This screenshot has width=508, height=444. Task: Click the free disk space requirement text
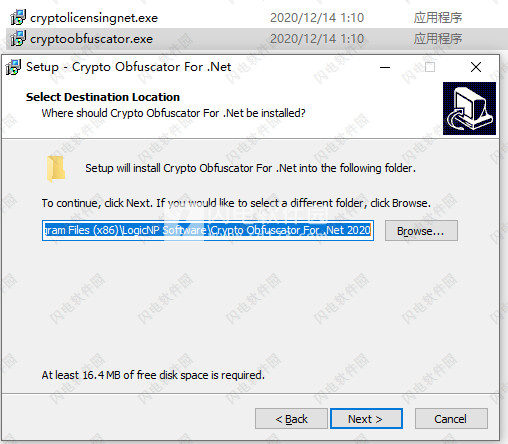point(153,375)
